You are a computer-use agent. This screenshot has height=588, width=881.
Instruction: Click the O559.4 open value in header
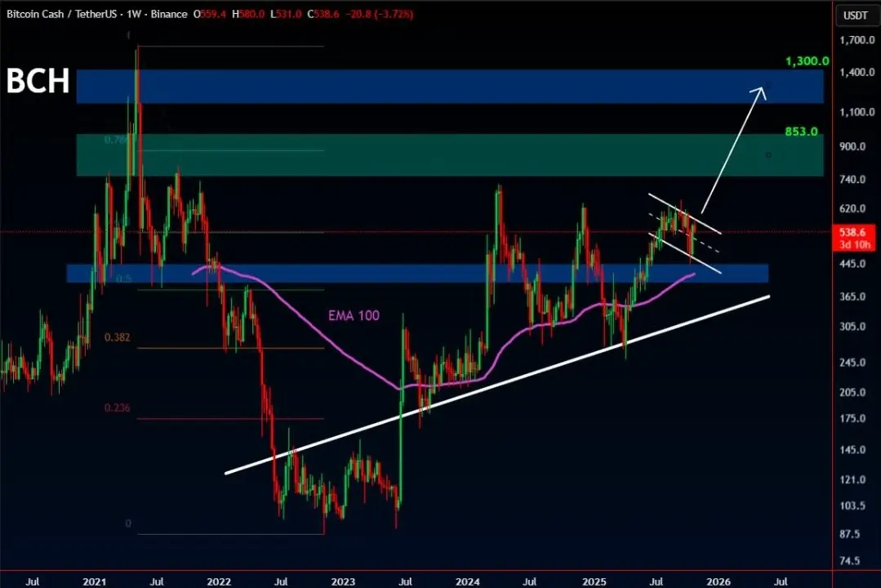pyautogui.click(x=210, y=14)
